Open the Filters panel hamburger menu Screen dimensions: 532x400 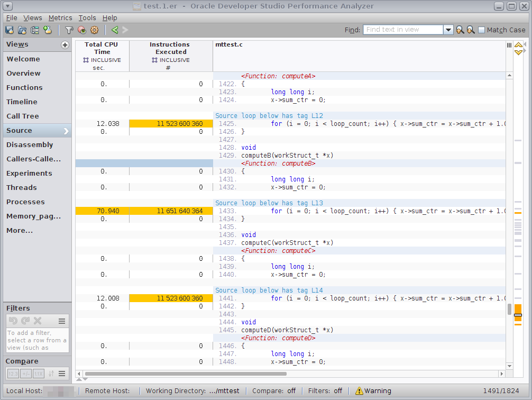click(x=62, y=321)
